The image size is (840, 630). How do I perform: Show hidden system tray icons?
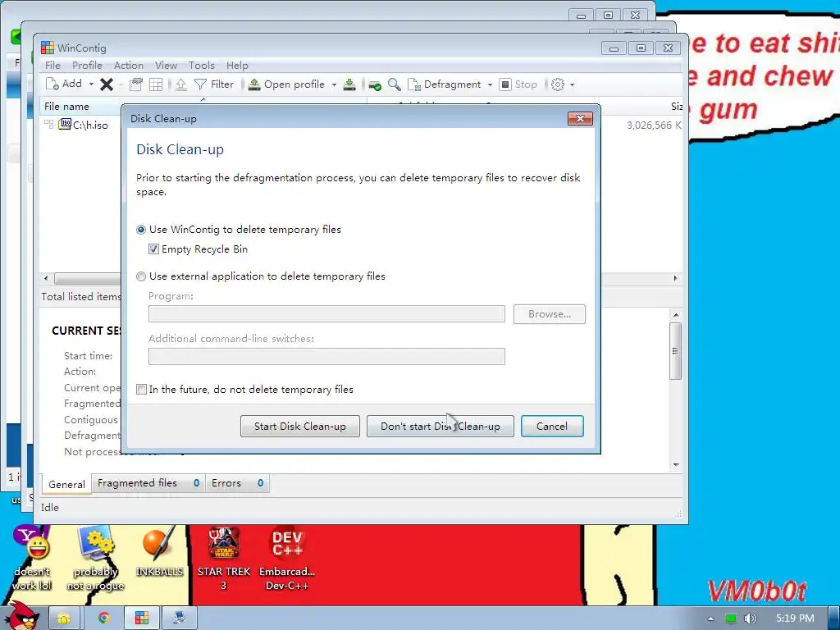[711, 619]
